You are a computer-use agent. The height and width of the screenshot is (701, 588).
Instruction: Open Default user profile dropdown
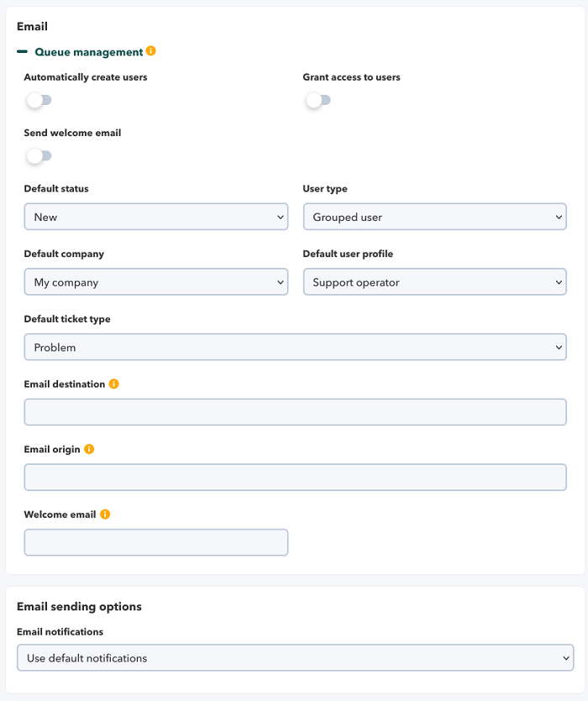pyautogui.click(x=434, y=282)
